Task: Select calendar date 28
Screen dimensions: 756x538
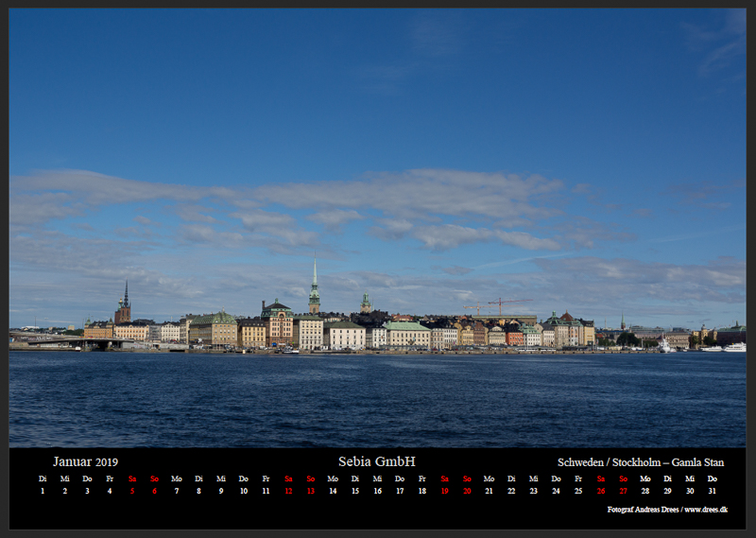Action: pos(645,491)
